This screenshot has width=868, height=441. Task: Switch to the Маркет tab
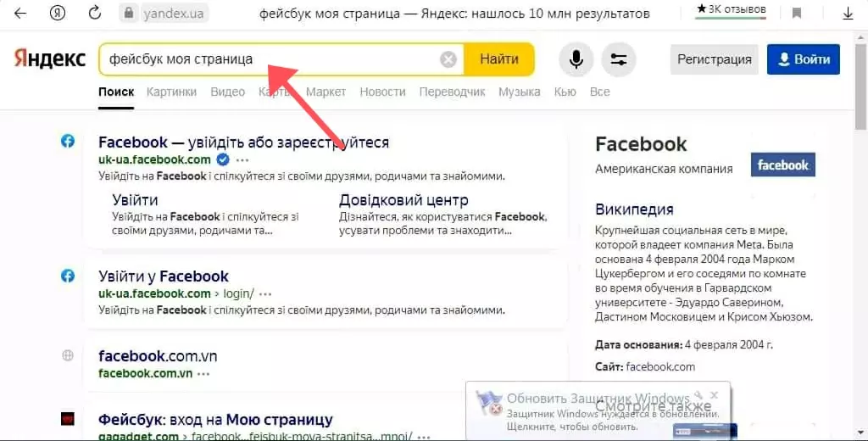pyautogui.click(x=325, y=92)
